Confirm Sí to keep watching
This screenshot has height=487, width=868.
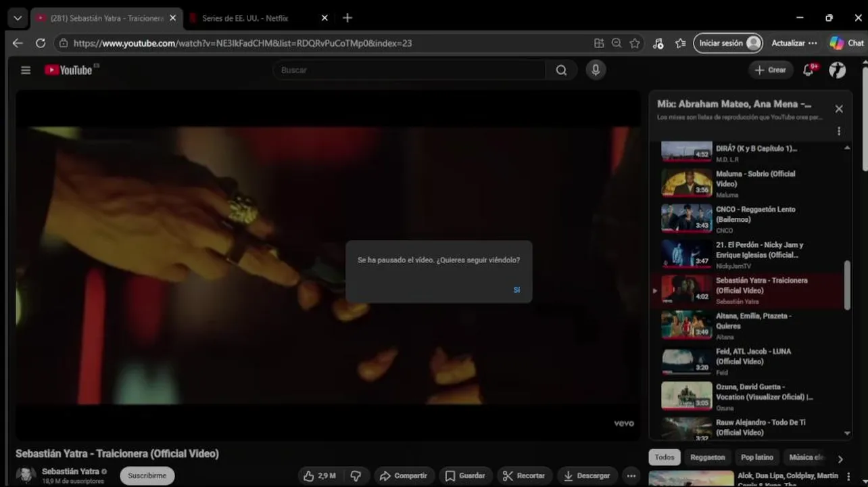[516, 289]
